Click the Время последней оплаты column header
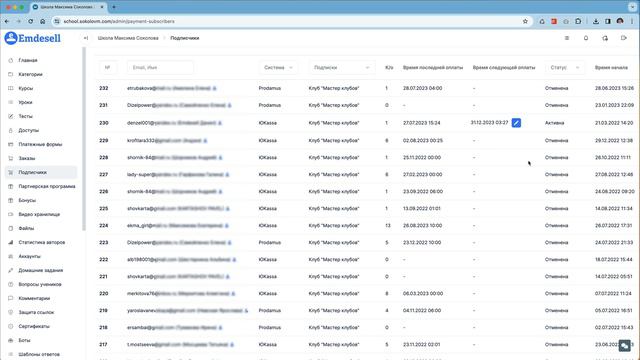640x360 pixels. 433,67
